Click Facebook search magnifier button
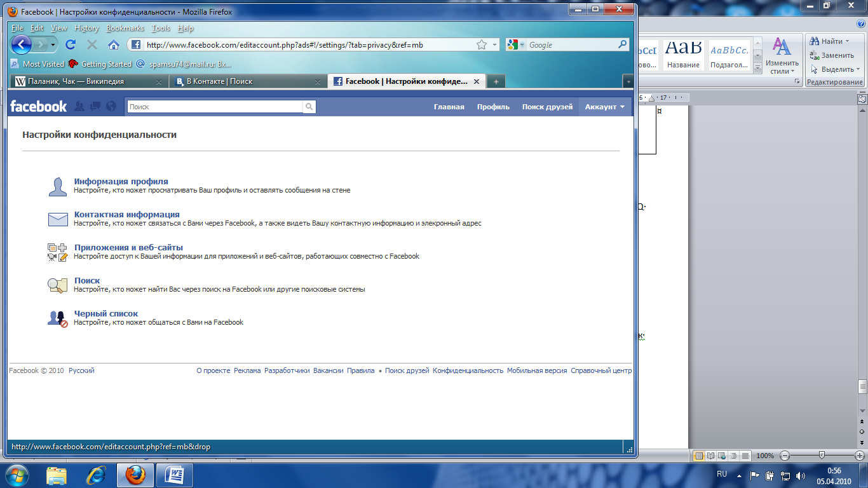 point(309,107)
